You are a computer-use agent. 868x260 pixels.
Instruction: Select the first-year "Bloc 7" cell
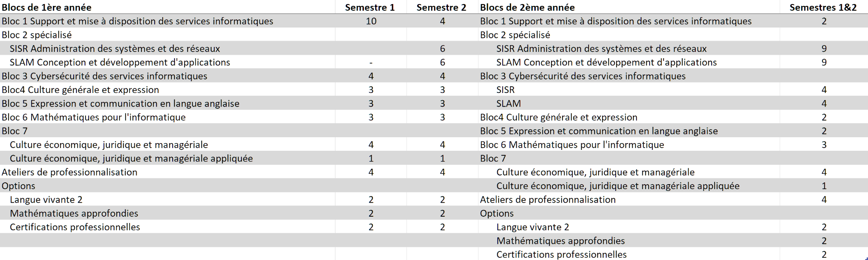(x=14, y=131)
